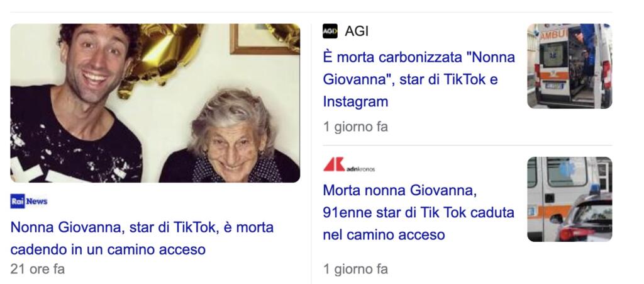Click the ambulance thumbnail beside the AGI article
Viewport: 644px width, 284px height.
570,66
